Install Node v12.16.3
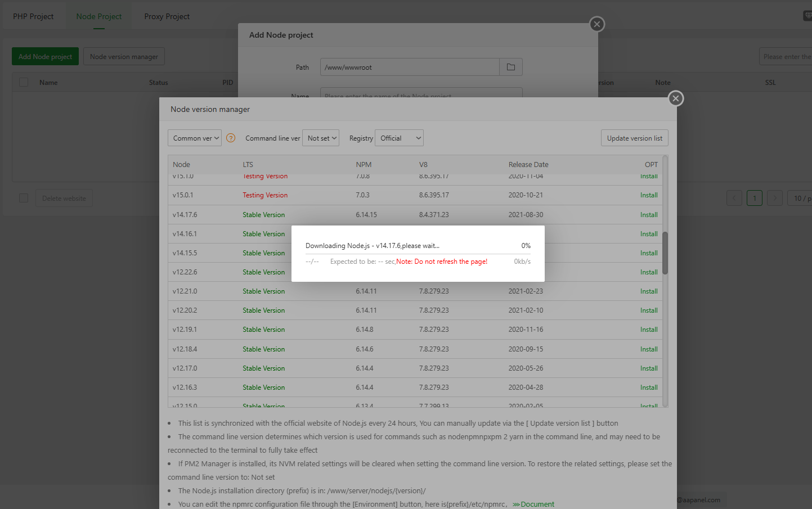The image size is (812, 509). tap(649, 388)
